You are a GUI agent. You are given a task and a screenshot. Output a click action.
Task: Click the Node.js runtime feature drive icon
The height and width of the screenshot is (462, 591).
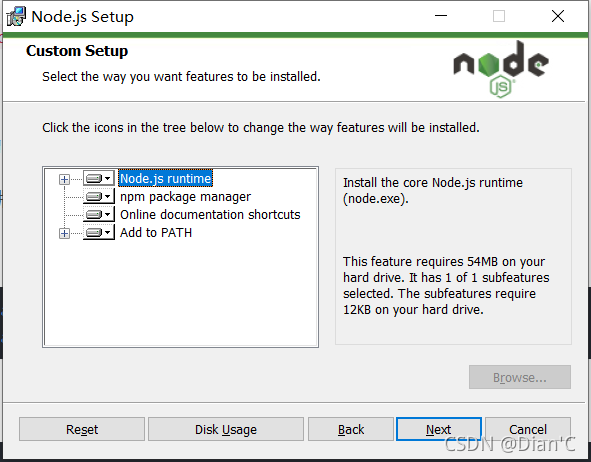tap(94, 179)
